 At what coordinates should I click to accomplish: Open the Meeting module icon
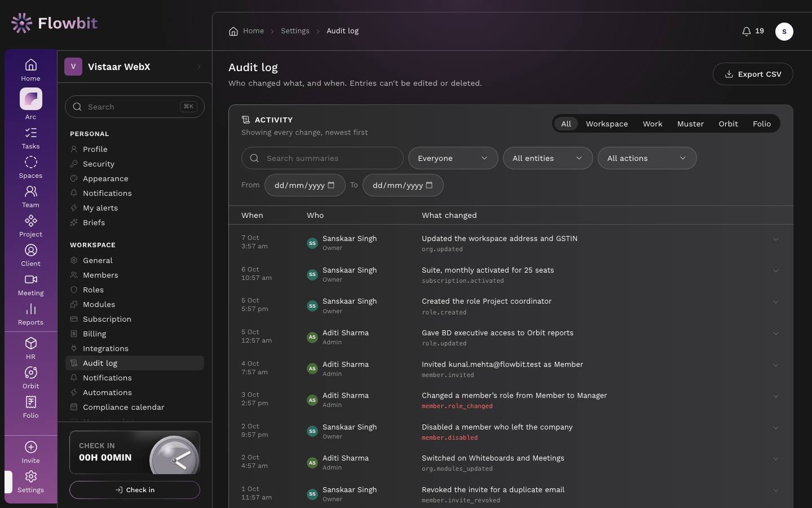tap(31, 279)
